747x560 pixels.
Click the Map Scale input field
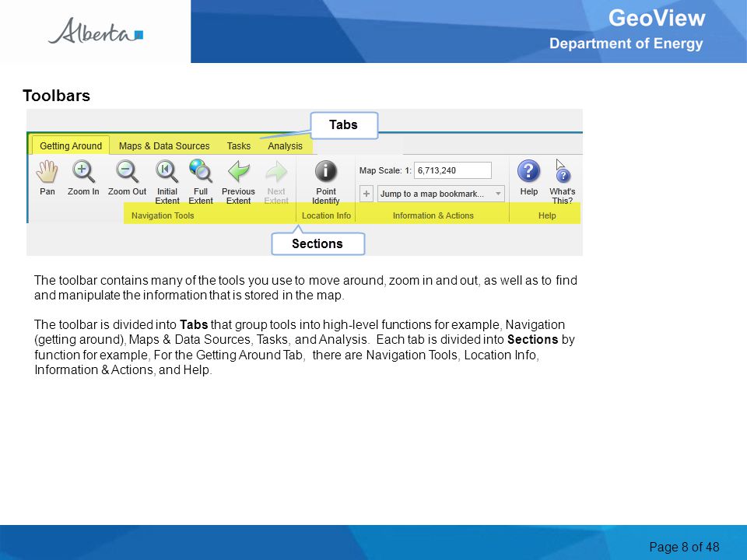(x=453, y=170)
